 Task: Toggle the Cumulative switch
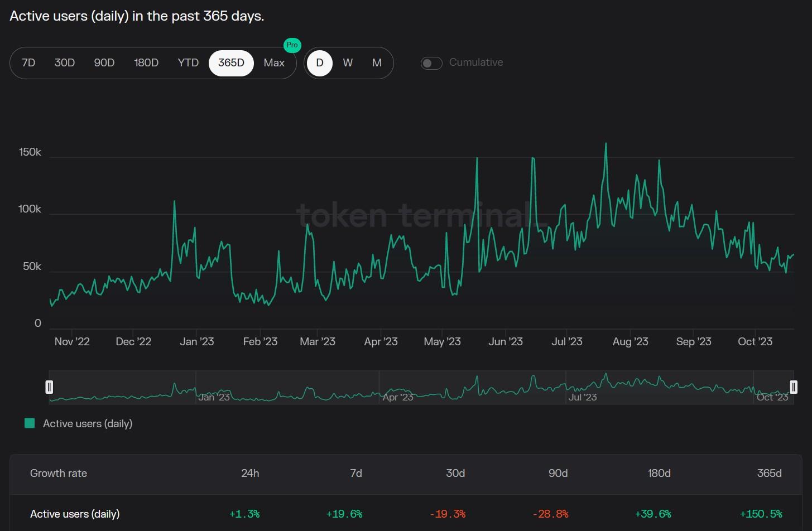(431, 63)
